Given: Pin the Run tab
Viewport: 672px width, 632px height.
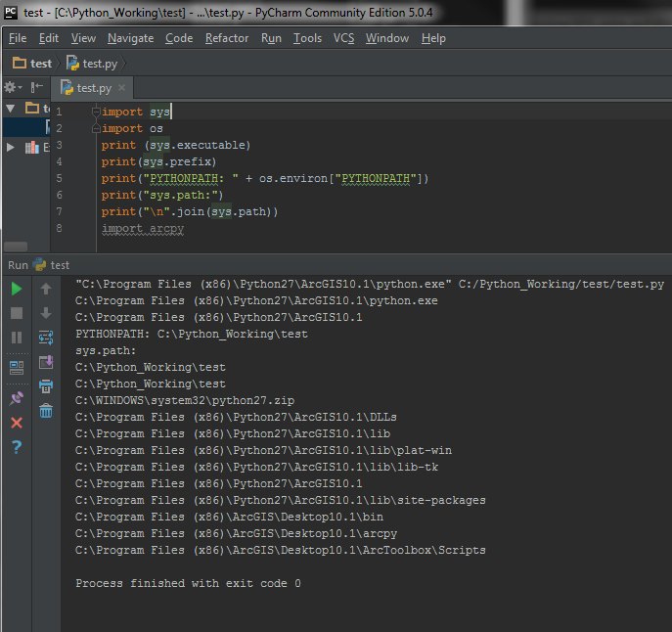Looking at the screenshot, I should 17,398.
